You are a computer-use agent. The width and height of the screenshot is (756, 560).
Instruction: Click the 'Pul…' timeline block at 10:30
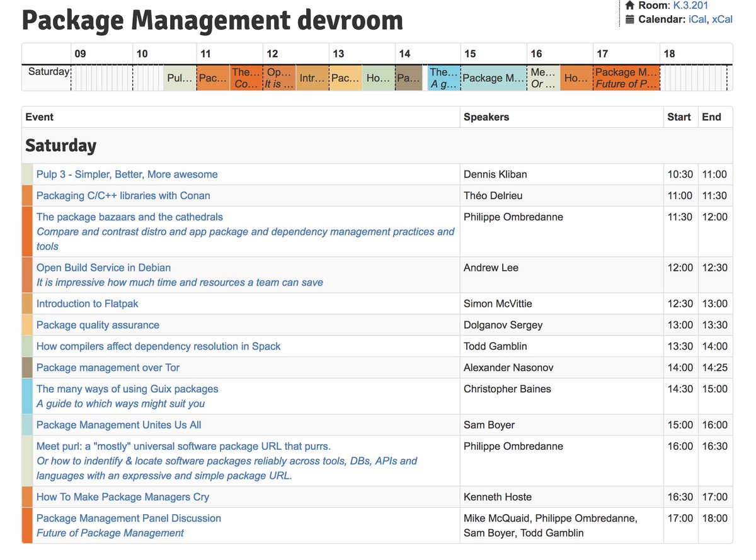point(180,78)
